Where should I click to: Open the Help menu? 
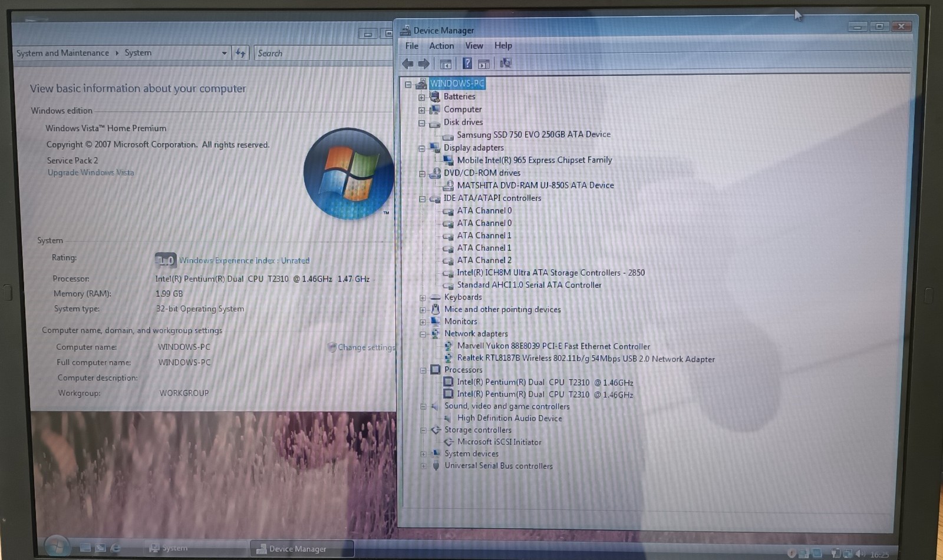[503, 46]
